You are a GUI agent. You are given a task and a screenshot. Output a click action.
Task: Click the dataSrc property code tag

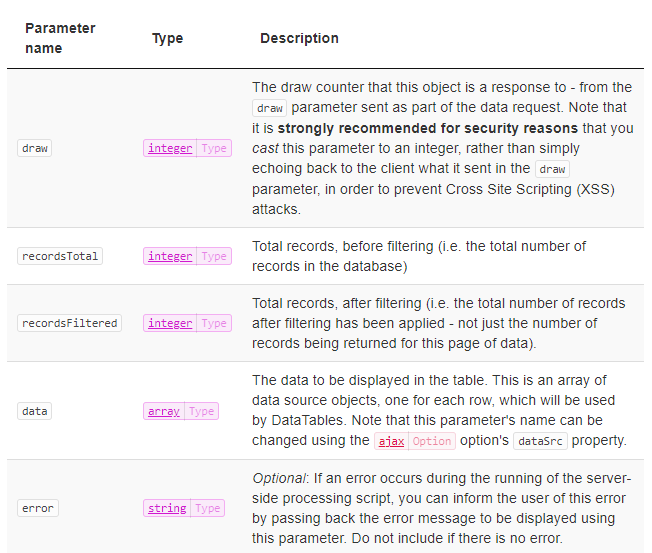(540, 441)
